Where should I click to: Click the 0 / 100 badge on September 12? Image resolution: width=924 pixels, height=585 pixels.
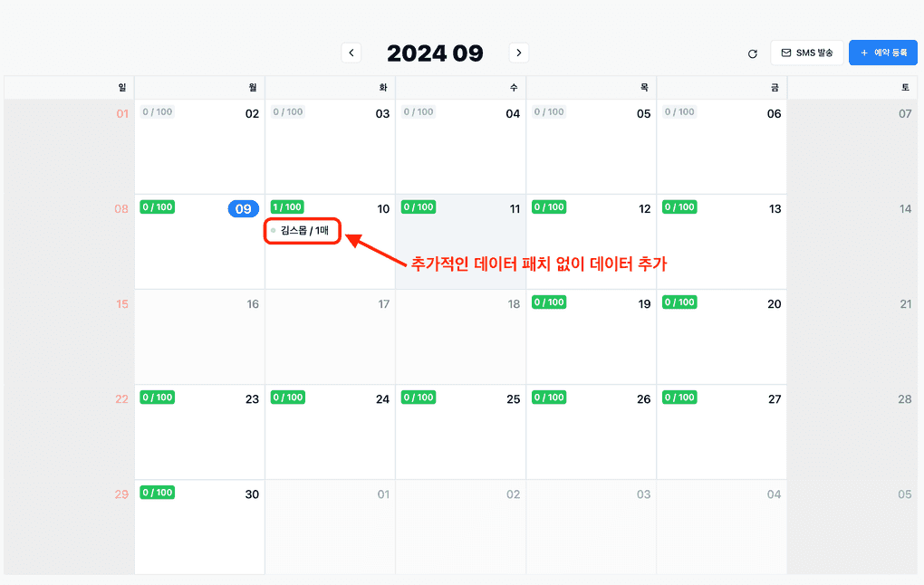coord(549,206)
